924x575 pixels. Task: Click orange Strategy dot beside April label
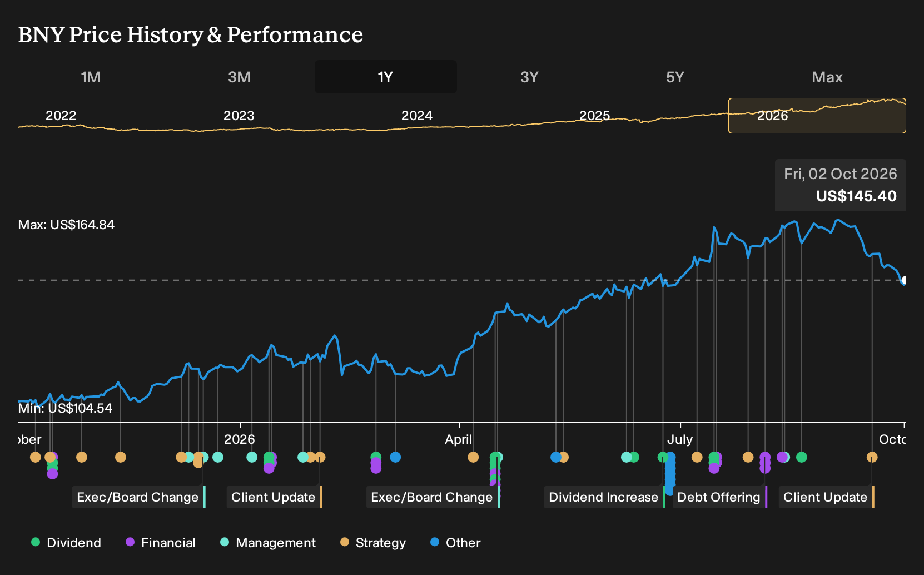point(473,457)
